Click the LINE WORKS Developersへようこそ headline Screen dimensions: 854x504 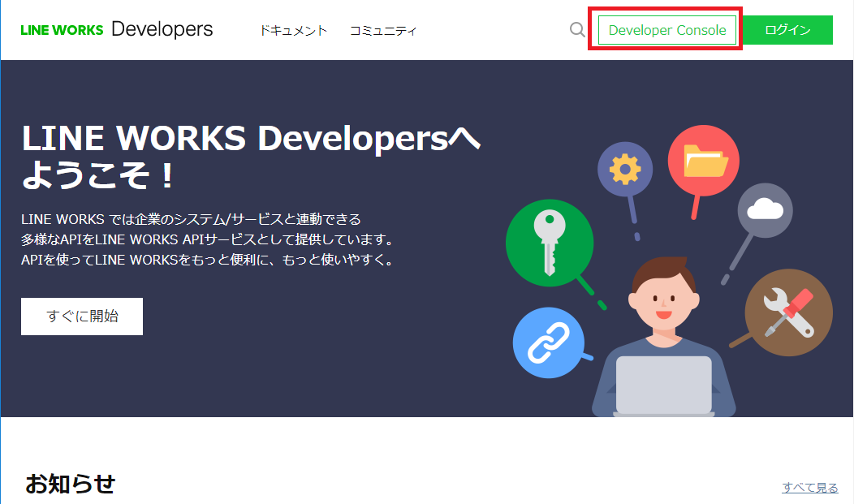[251, 157]
